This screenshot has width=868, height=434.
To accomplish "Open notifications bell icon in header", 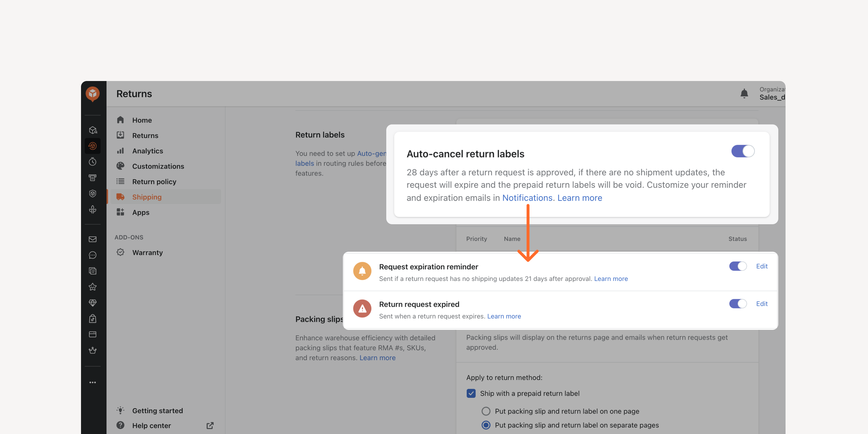I will [x=744, y=93].
